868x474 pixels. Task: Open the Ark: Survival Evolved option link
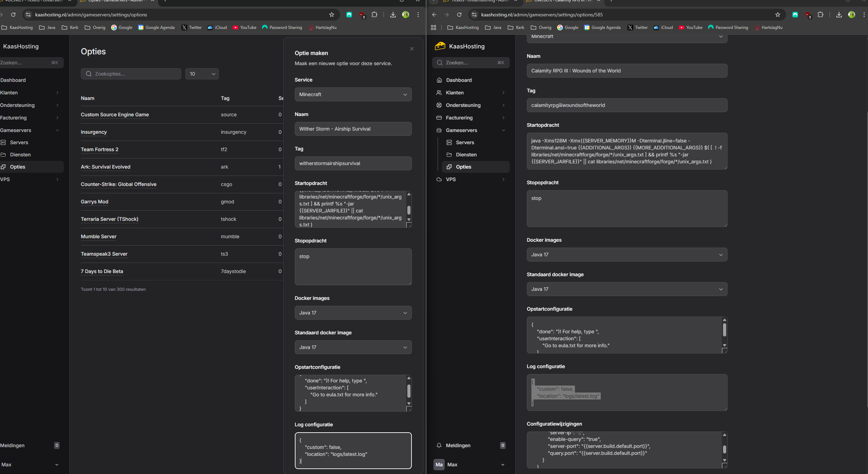click(105, 167)
